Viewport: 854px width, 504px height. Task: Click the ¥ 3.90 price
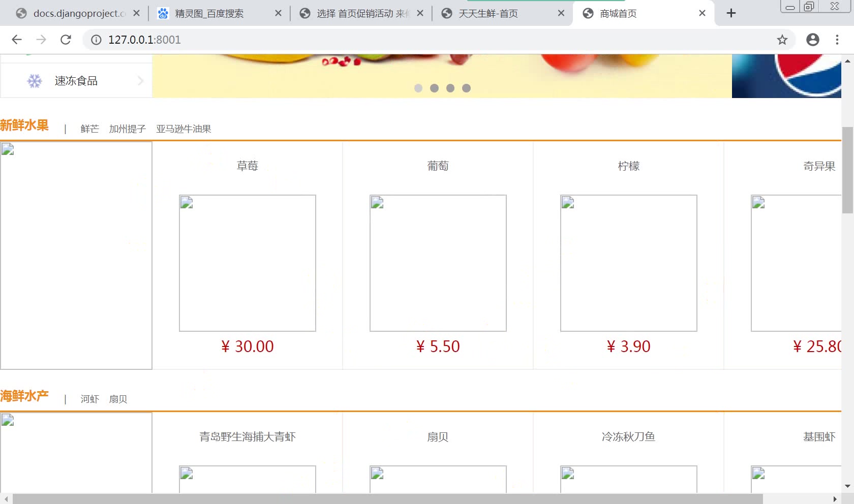coord(629,346)
